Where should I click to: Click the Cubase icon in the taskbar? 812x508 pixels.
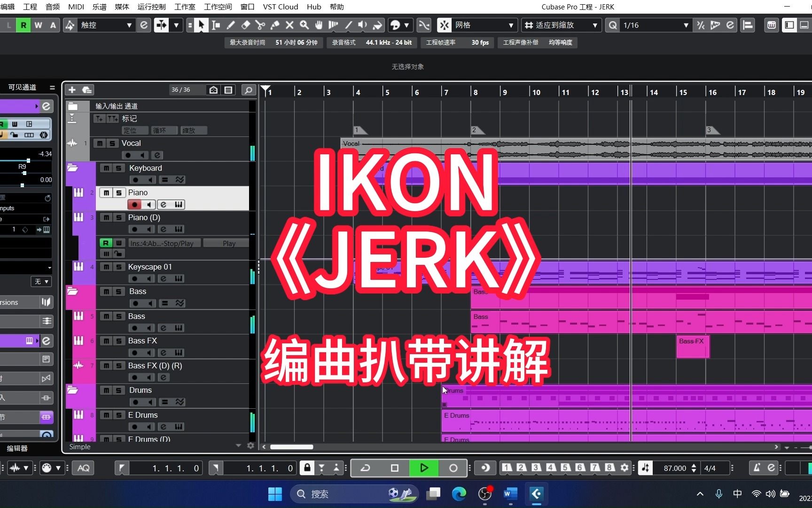tap(536, 494)
